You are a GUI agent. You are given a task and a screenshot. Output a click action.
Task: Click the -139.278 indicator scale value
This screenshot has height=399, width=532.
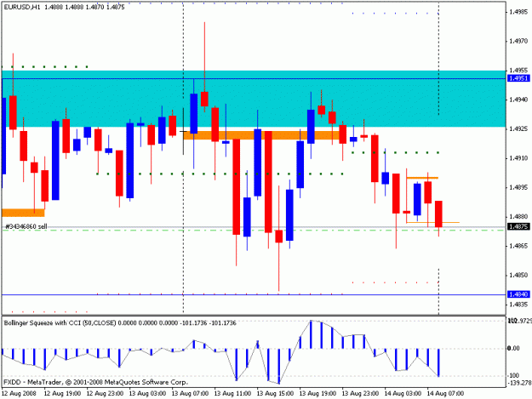coord(520,383)
